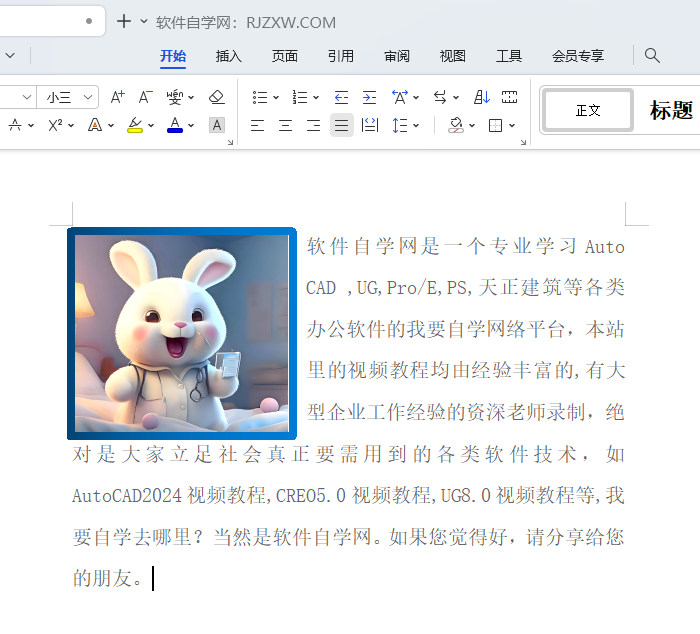Click the increase indent icon
The width and height of the screenshot is (700, 634).
(369, 97)
